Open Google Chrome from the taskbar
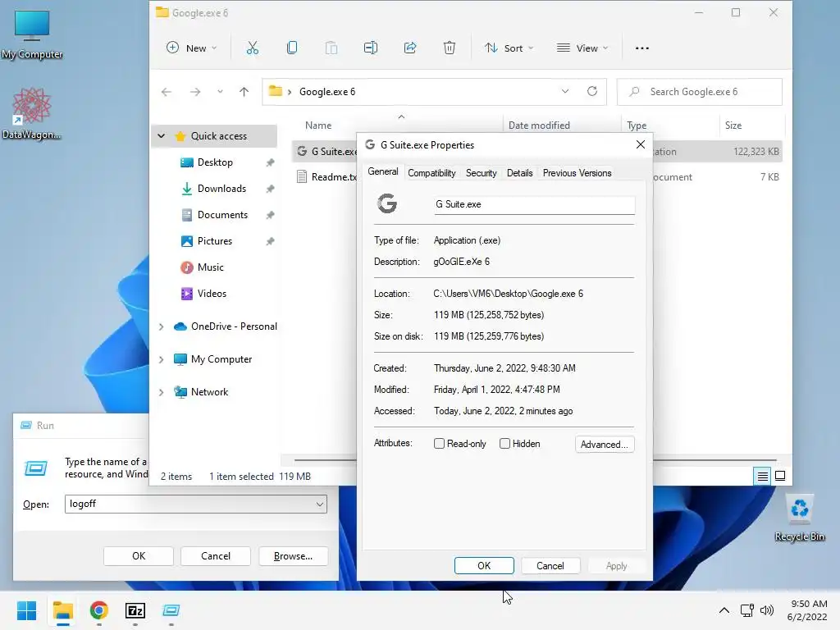 point(99,610)
